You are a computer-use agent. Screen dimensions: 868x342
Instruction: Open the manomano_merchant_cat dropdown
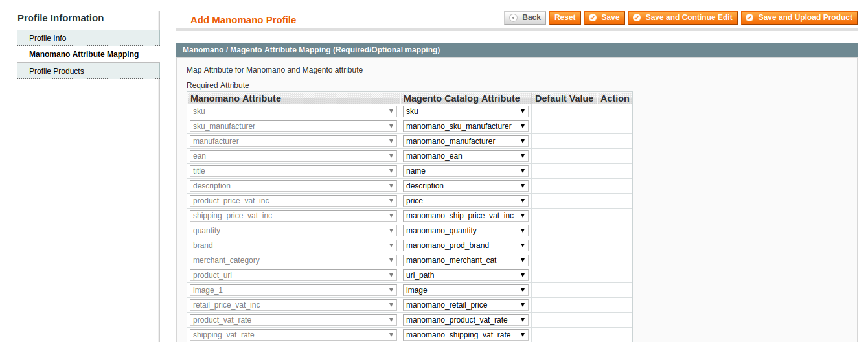pos(466,260)
